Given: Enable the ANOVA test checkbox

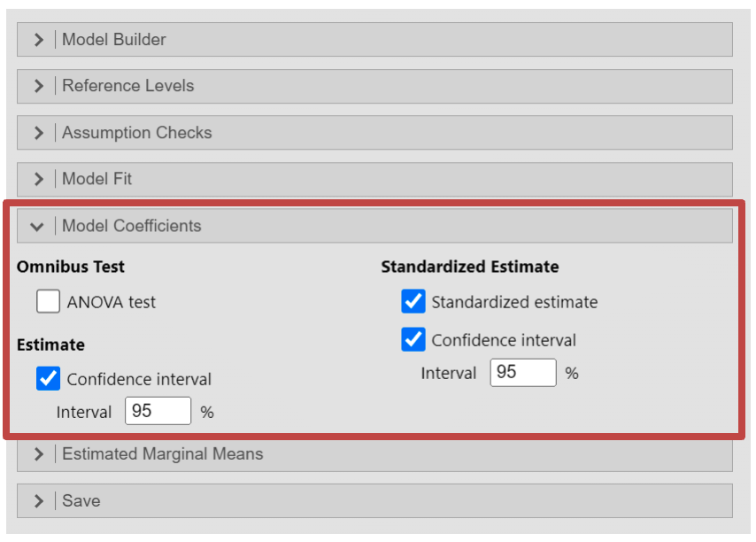Looking at the screenshot, I should pos(49,302).
